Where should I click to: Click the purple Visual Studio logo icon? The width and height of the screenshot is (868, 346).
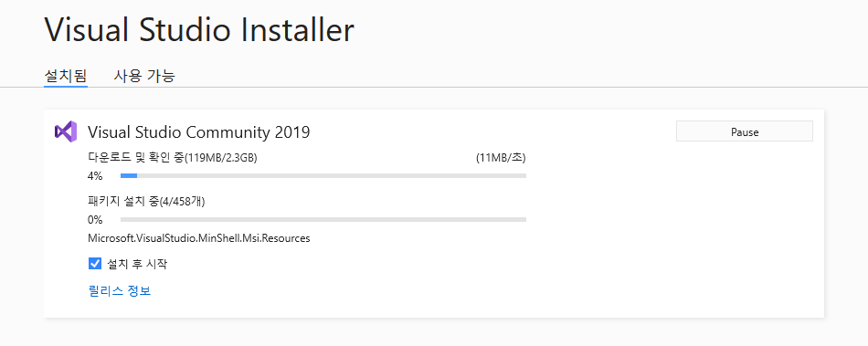(x=66, y=131)
